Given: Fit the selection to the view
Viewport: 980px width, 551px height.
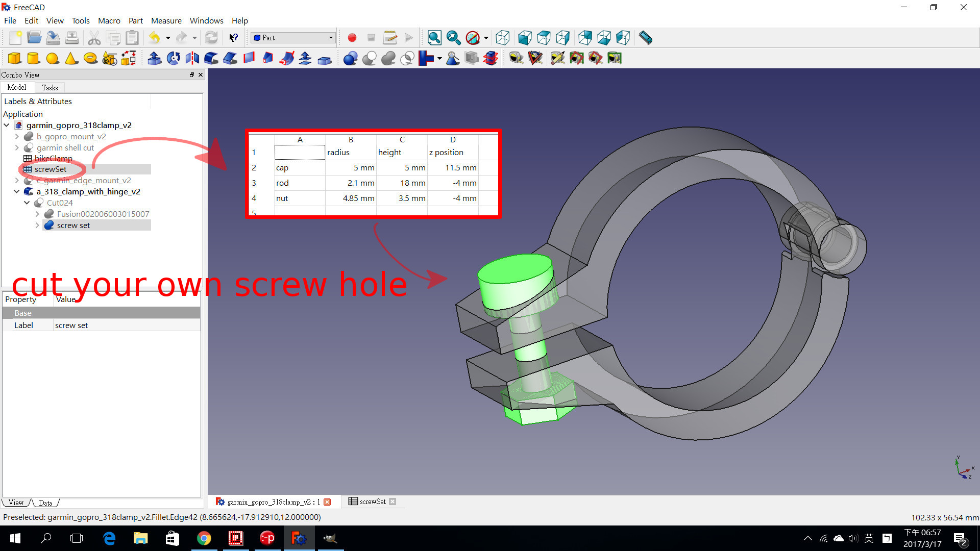Looking at the screenshot, I should (453, 38).
